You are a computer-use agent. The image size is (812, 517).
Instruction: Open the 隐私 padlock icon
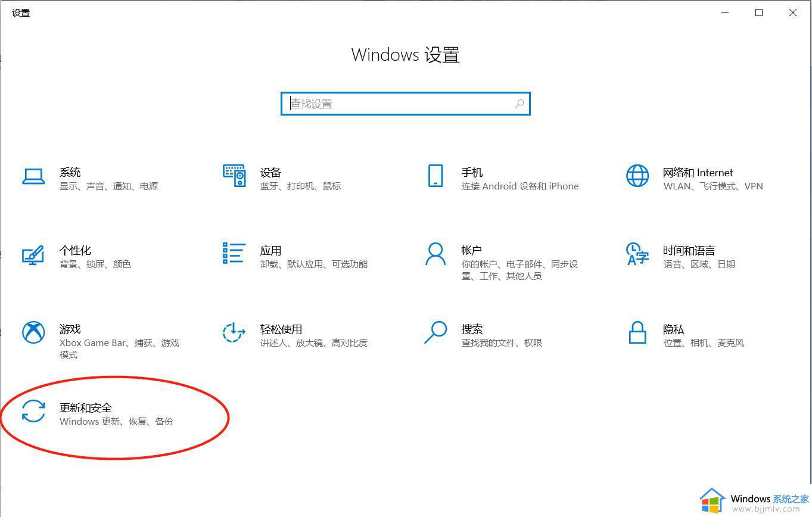(x=637, y=332)
